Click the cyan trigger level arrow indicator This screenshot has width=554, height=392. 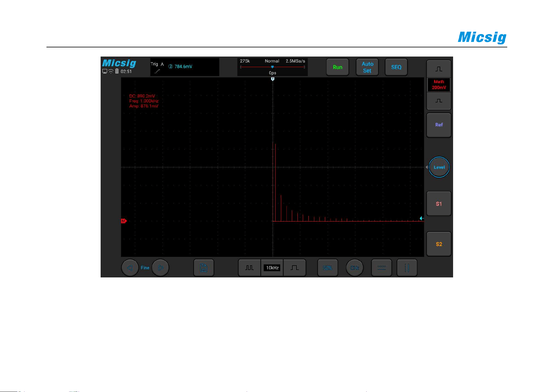click(x=422, y=219)
